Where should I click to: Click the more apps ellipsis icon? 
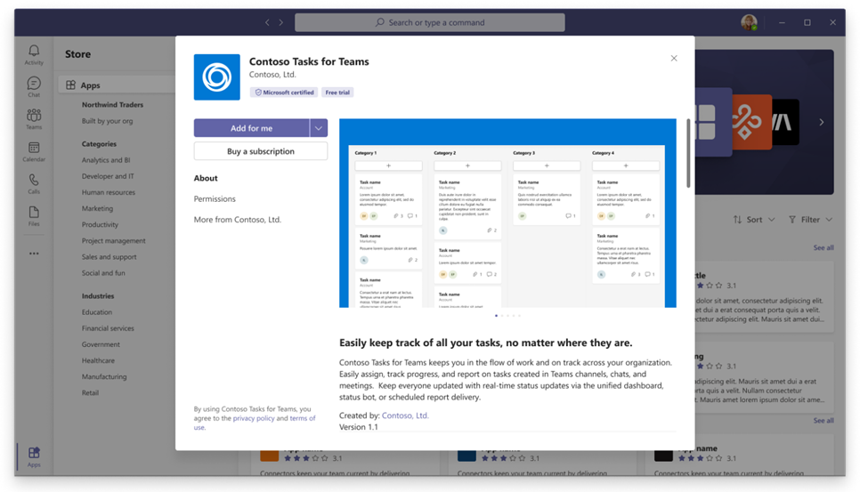click(x=34, y=254)
